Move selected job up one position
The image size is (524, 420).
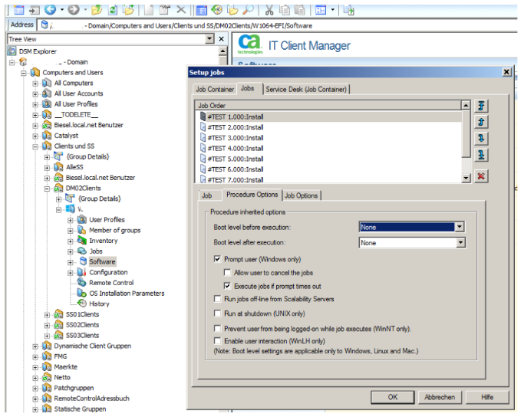click(481, 123)
